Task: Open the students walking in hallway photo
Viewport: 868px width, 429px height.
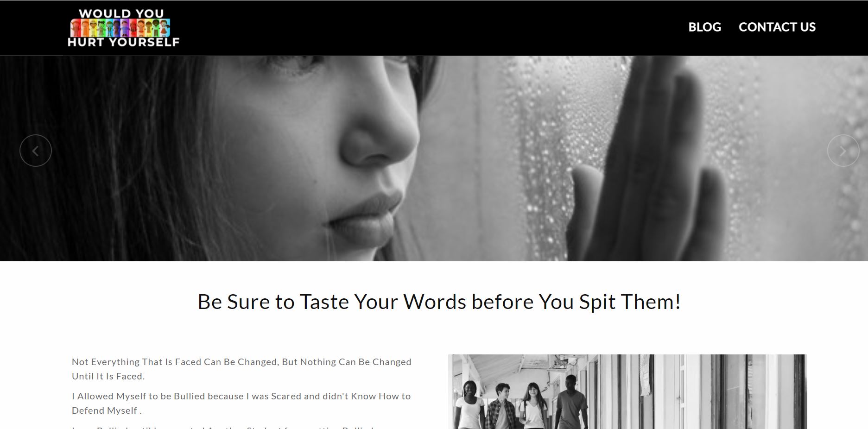Action: point(627,391)
